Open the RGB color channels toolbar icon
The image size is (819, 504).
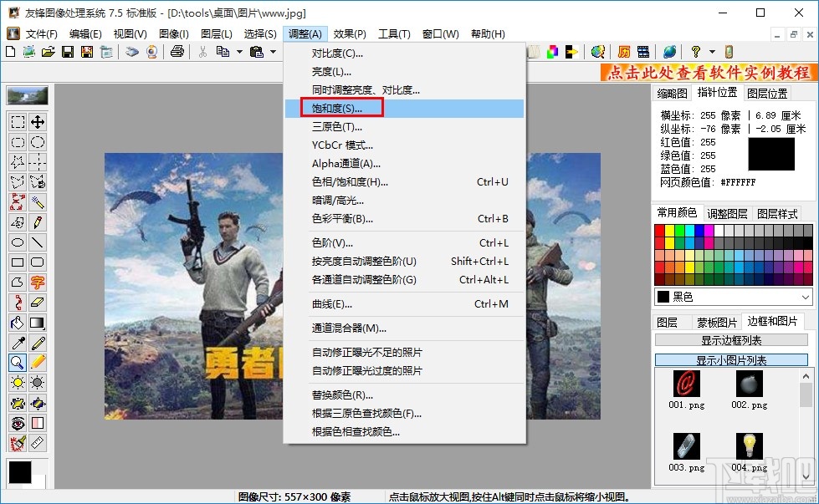(552, 52)
